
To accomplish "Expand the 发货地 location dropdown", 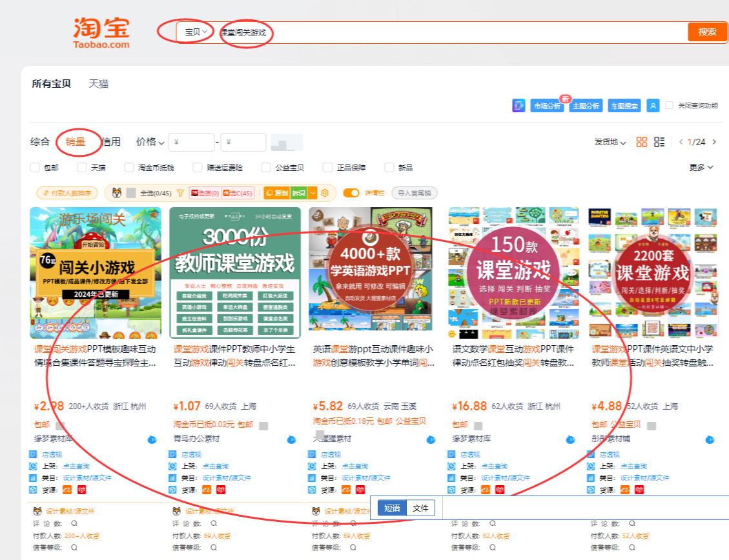I will 610,142.
